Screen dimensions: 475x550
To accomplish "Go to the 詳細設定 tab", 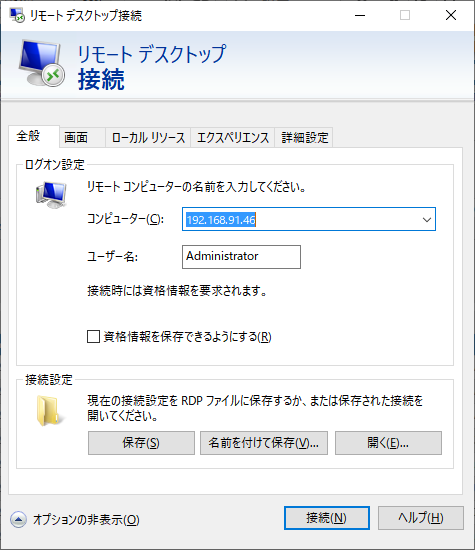I will tap(305, 138).
